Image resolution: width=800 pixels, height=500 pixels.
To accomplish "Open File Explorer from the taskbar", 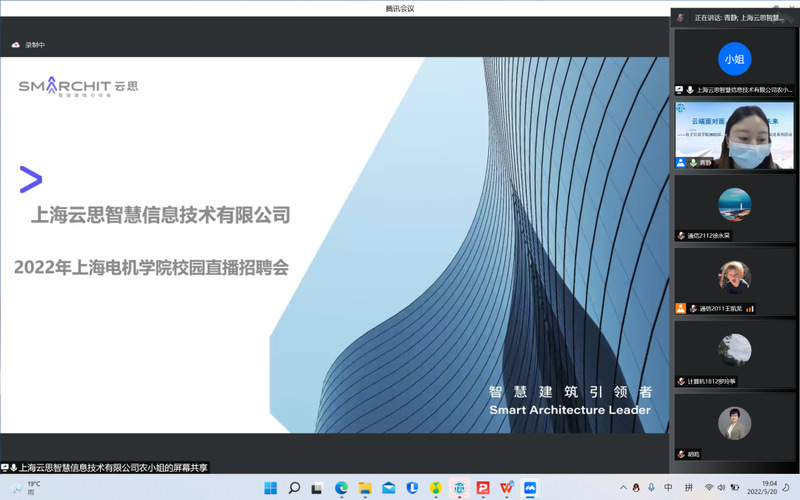I will coord(365,488).
